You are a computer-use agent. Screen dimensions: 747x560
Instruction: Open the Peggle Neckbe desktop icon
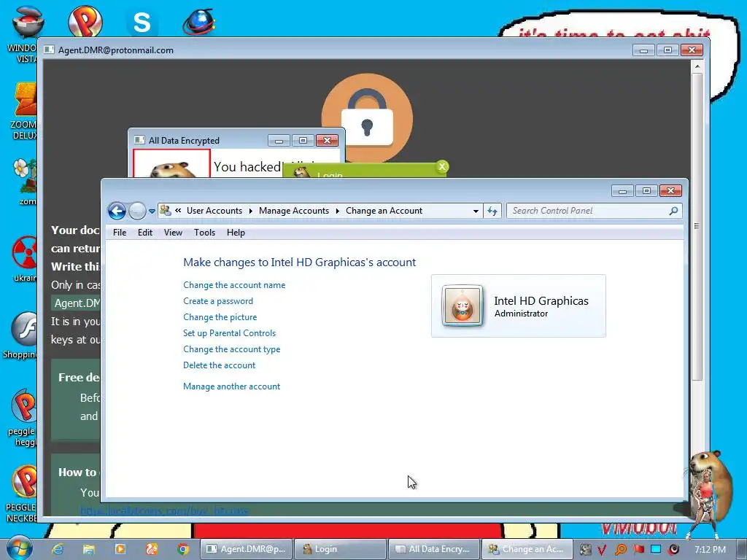coord(22,494)
